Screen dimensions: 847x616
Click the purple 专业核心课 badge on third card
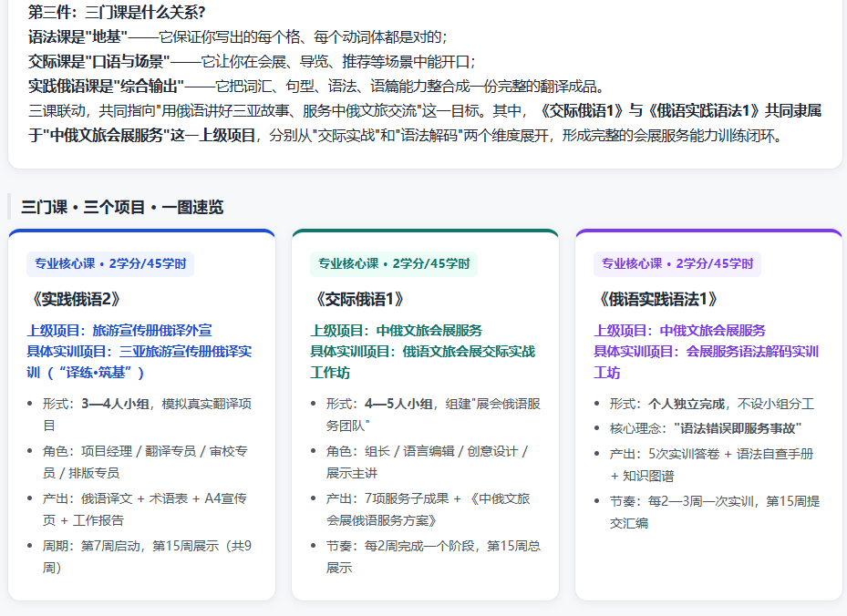click(677, 264)
